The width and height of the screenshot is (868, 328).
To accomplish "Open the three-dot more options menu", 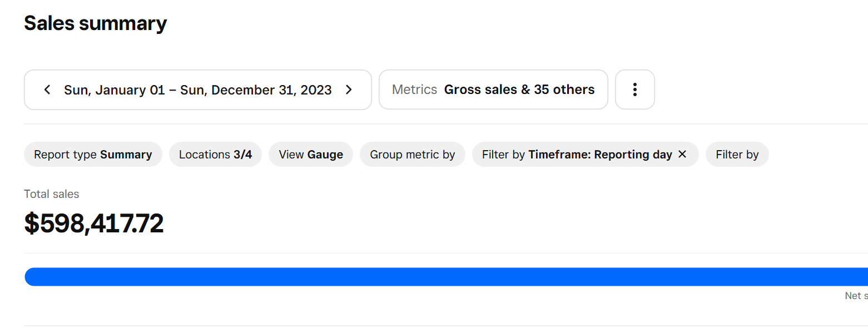I will 634,90.
